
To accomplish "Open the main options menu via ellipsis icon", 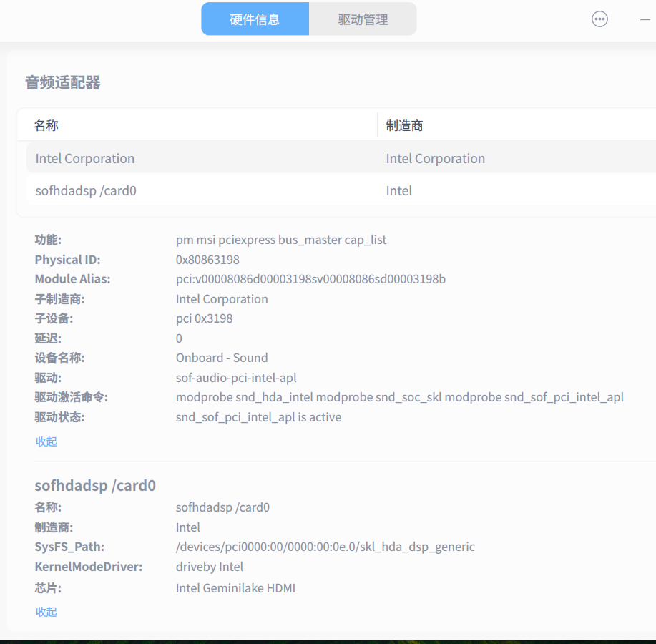I will [x=599, y=19].
